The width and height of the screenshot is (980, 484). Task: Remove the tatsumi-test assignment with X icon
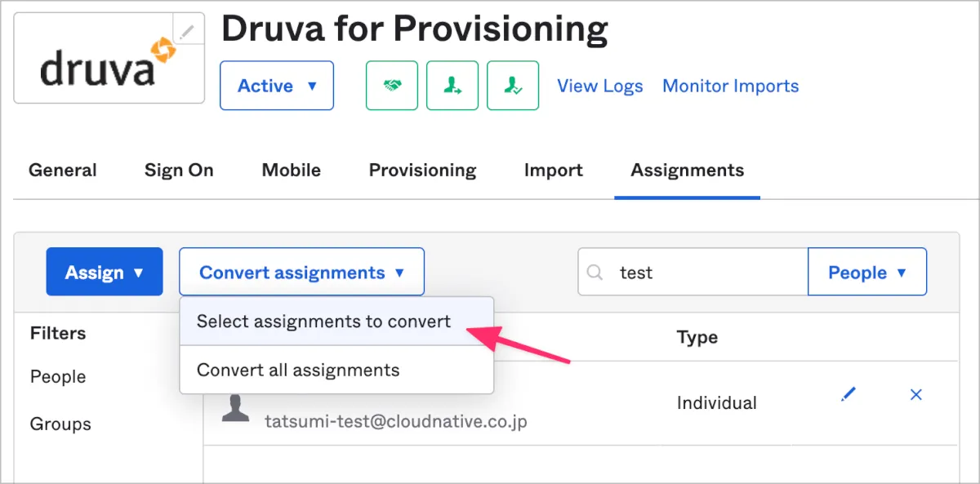click(915, 395)
